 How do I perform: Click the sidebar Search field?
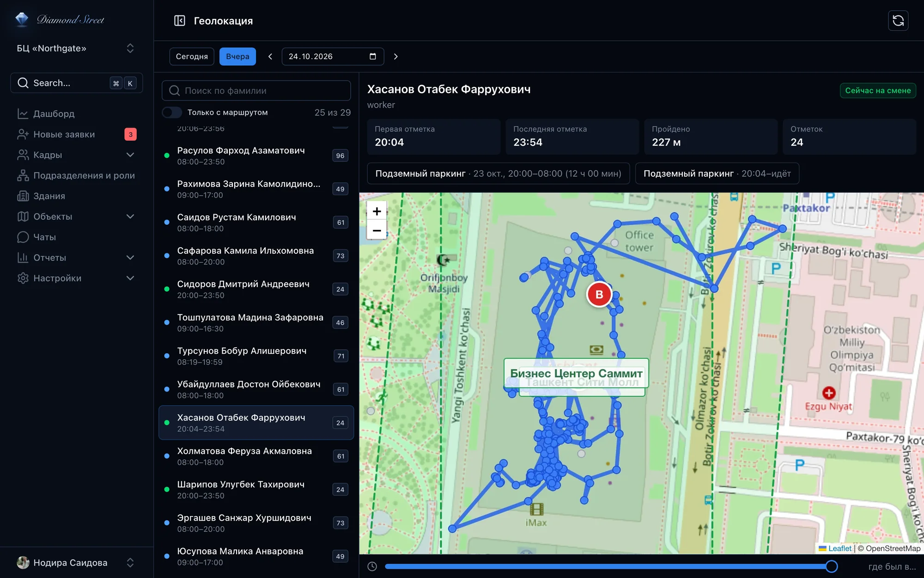pos(77,83)
